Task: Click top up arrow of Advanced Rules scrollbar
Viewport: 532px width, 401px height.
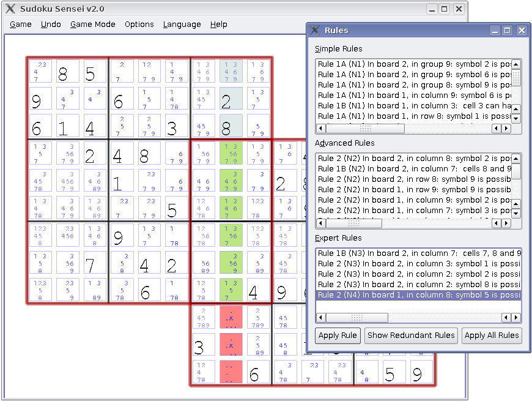Action: 515,159
